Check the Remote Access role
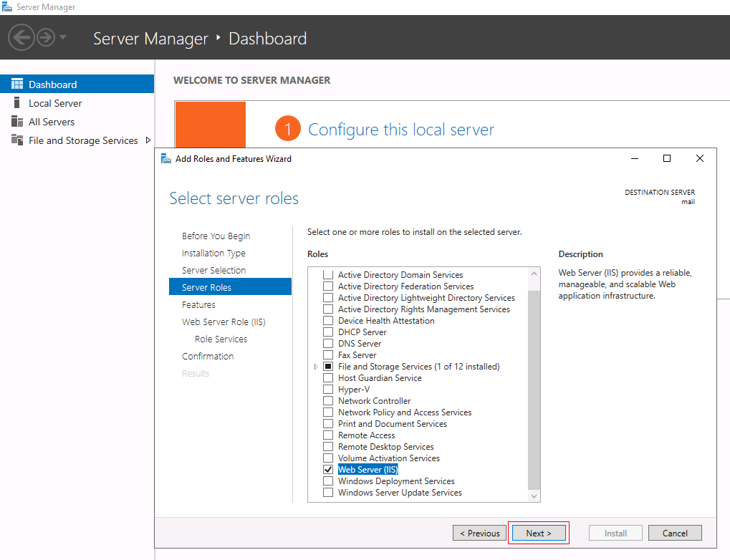The width and height of the screenshot is (730, 560). click(x=328, y=435)
